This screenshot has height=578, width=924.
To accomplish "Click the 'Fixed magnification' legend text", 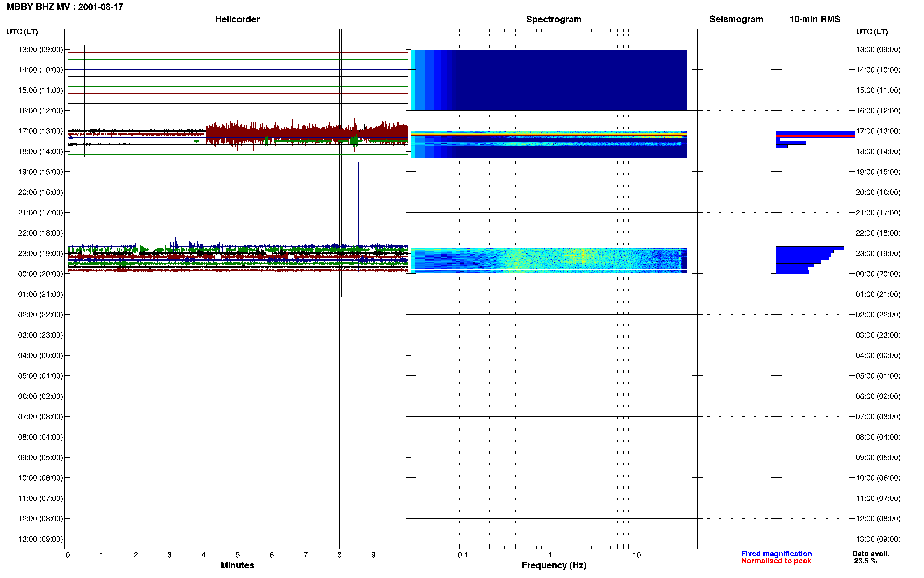I will point(777,554).
